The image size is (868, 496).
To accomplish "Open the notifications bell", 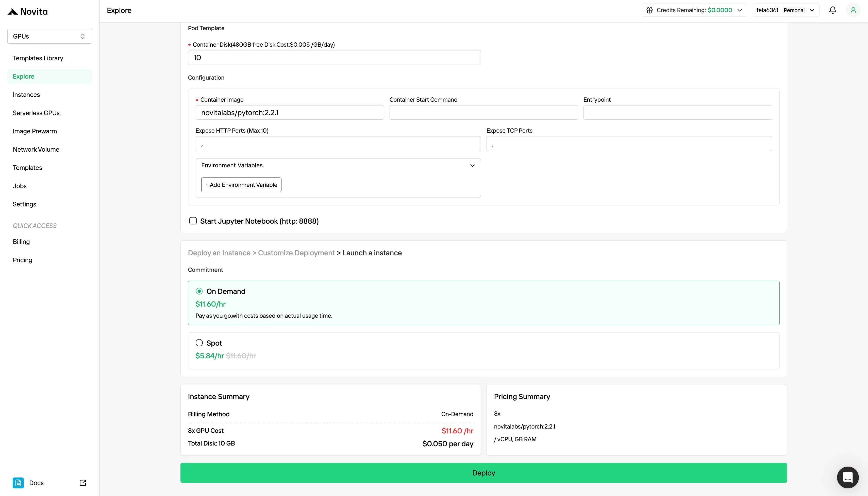I will 832,10.
